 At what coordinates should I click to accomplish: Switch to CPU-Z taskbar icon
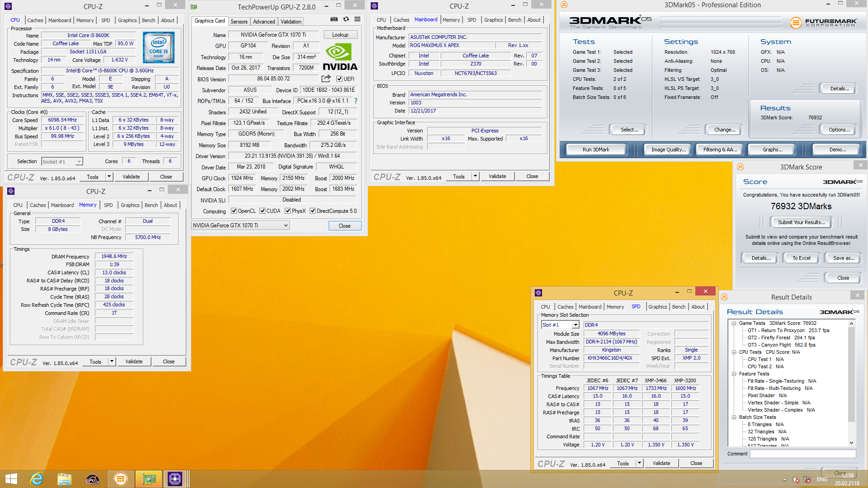click(175, 479)
